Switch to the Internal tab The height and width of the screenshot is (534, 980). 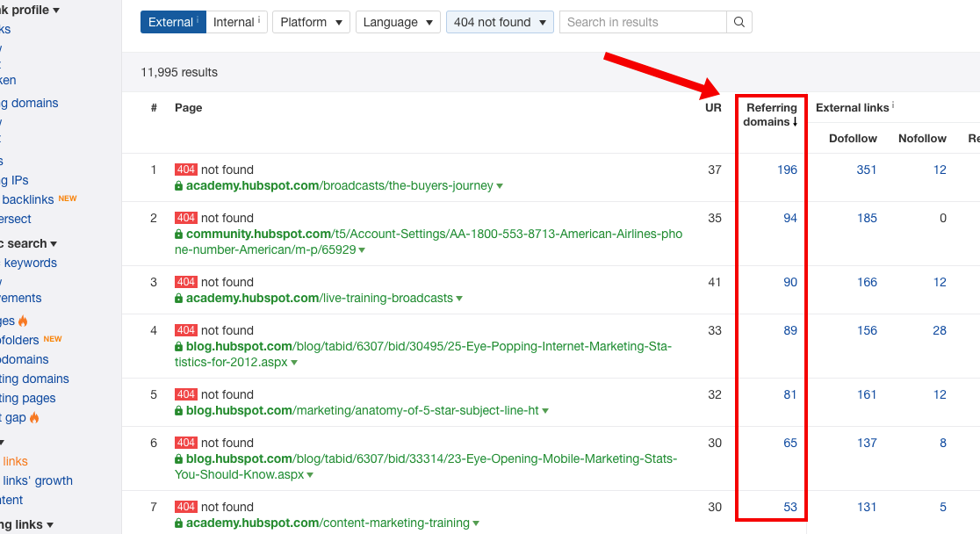[237, 22]
